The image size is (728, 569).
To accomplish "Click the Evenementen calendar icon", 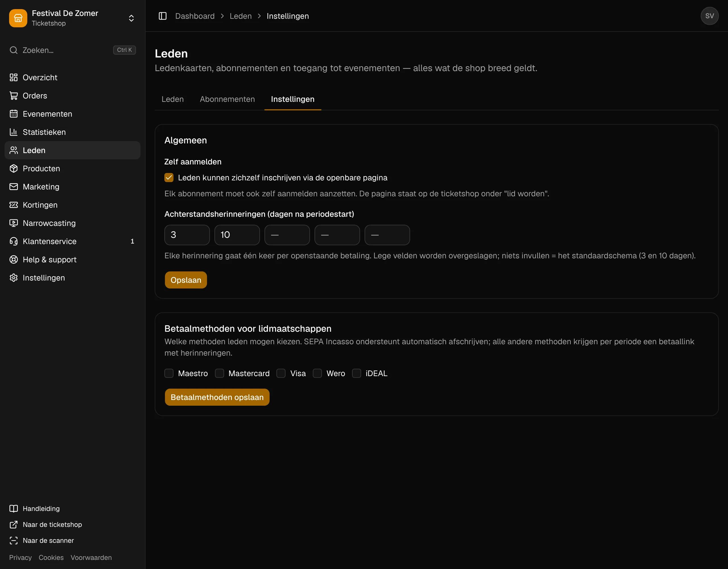I will 14,114.
